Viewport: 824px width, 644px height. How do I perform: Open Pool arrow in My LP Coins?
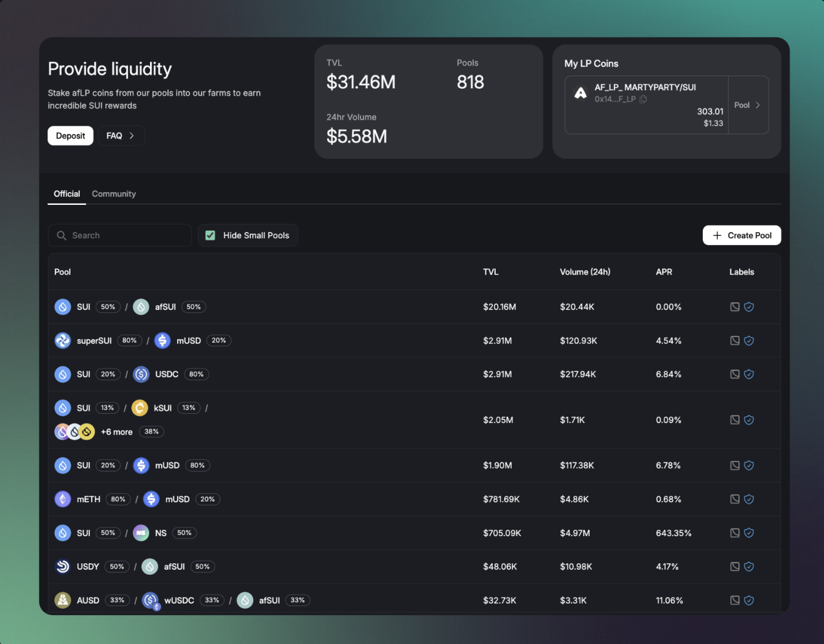748,105
